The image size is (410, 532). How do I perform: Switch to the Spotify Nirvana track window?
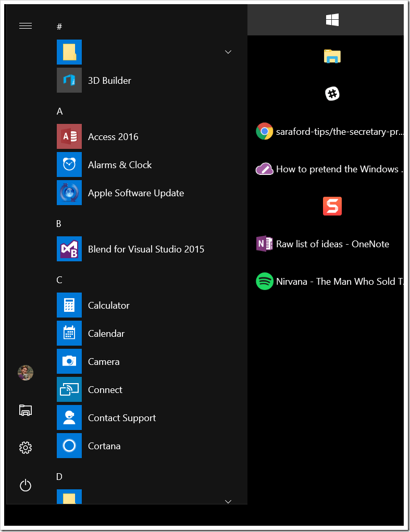coord(329,282)
